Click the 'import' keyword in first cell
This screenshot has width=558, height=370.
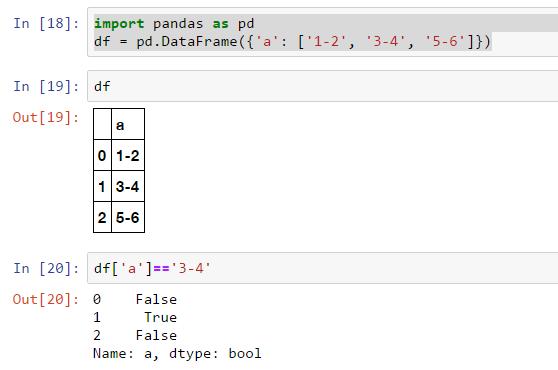(x=119, y=24)
